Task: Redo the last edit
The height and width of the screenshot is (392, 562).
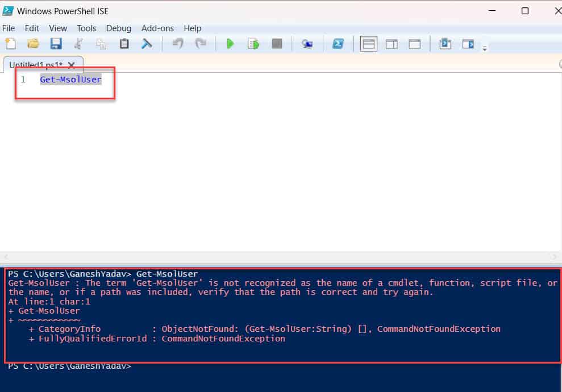Action: coord(201,44)
